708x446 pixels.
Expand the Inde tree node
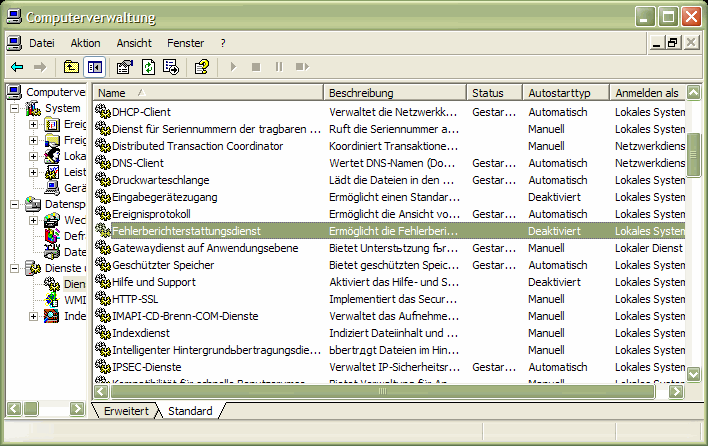(x=33, y=316)
